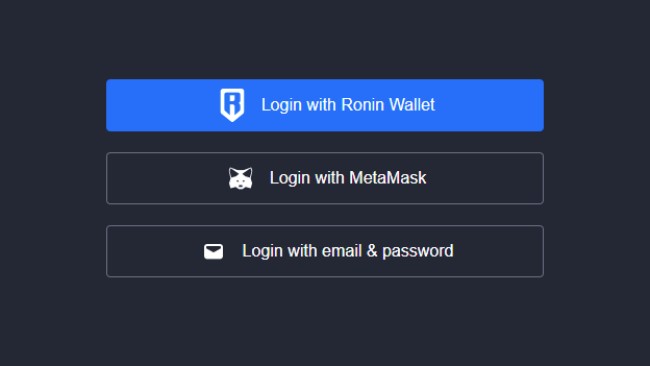Viewport: 650px width, 366px height.
Task: Tap the envelope icon beside email label
Action: 213,251
